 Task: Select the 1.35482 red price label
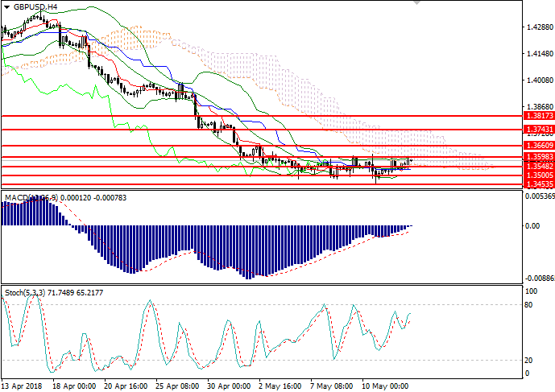click(x=536, y=166)
